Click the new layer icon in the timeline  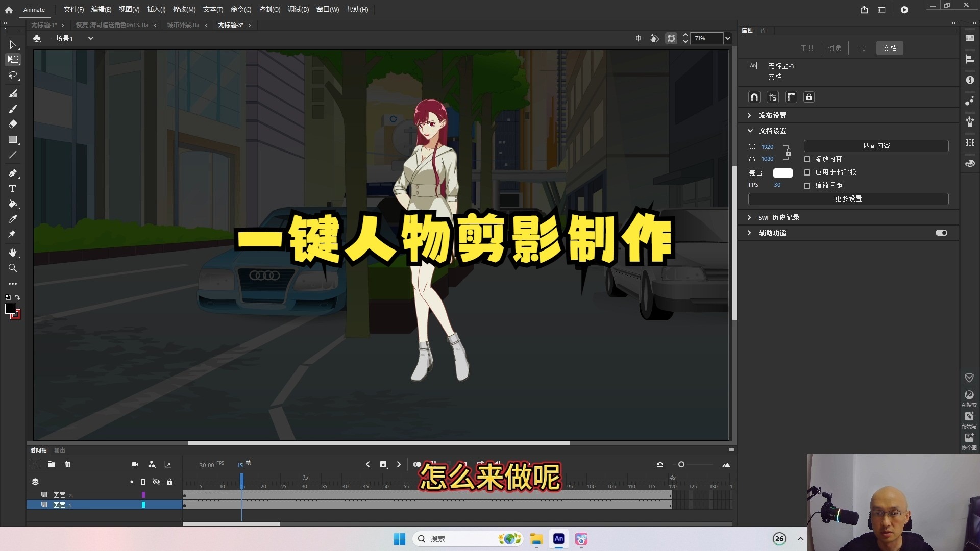pyautogui.click(x=35, y=464)
